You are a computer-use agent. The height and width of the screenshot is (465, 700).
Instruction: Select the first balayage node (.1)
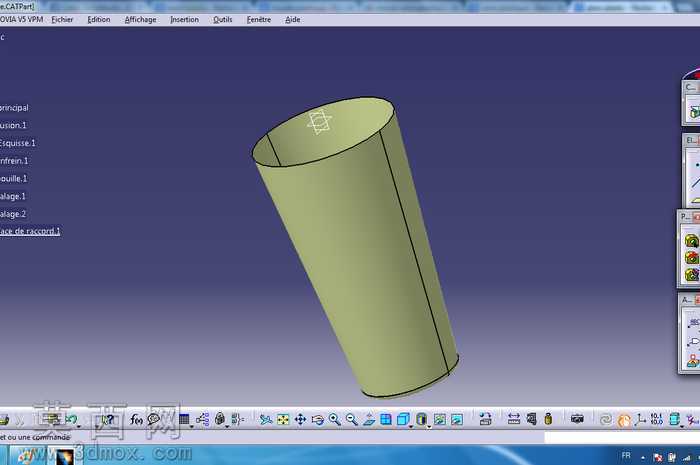[x=12, y=196]
